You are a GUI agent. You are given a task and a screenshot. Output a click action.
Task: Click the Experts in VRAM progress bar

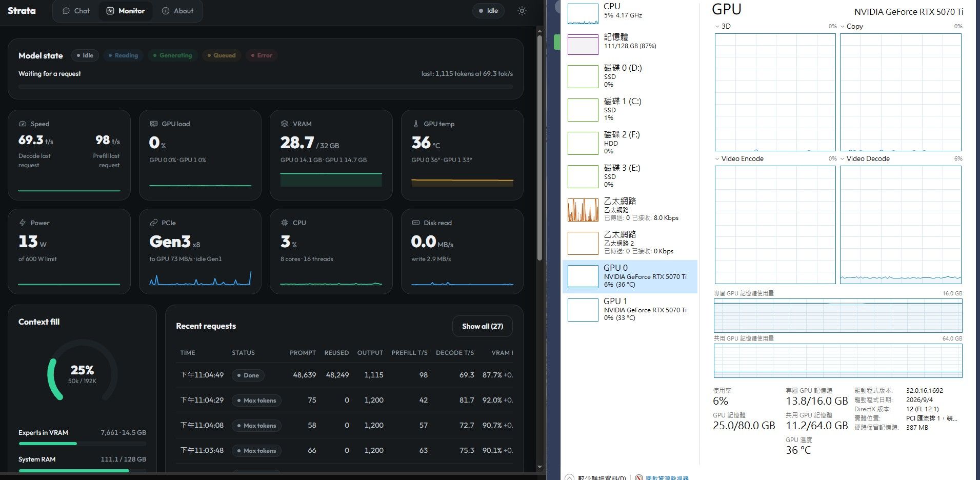point(82,444)
